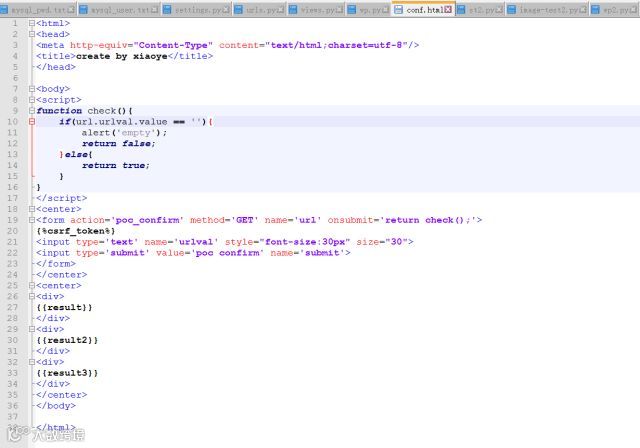Viewport: 640px width, 448px height.
Task: Collapse the <html> fold on line 1
Action: point(32,23)
